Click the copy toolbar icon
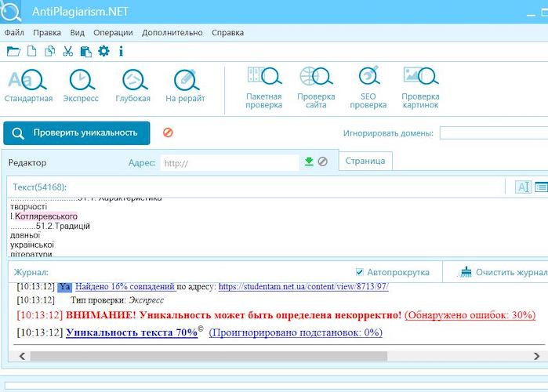The width and height of the screenshot is (548, 392). 50,52
